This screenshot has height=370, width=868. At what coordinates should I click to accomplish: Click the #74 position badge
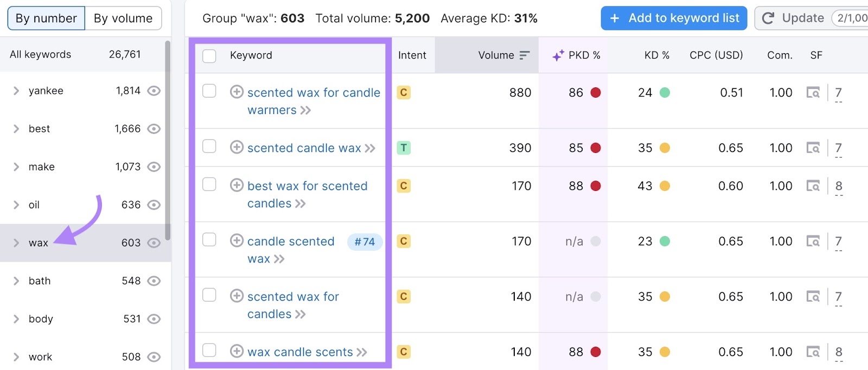(x=365, y=242)
